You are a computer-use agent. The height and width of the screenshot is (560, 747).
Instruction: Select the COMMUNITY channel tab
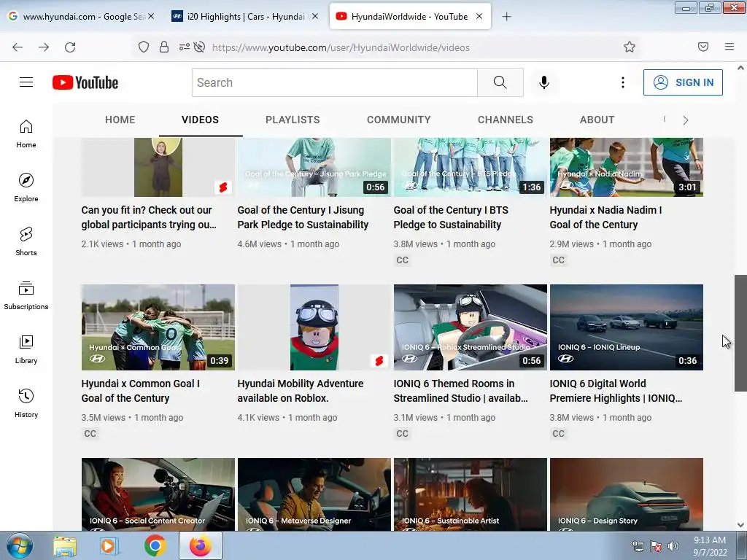click(399, 120)
